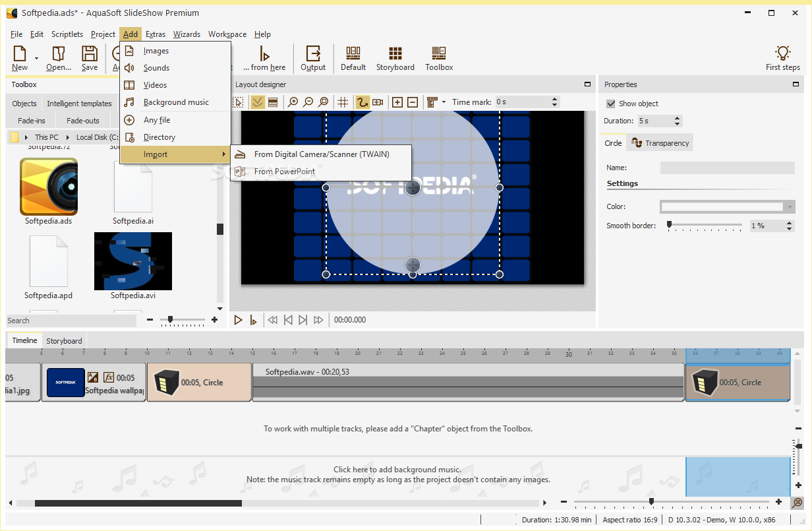Open the Intelligent templates tab

(79, 104)
